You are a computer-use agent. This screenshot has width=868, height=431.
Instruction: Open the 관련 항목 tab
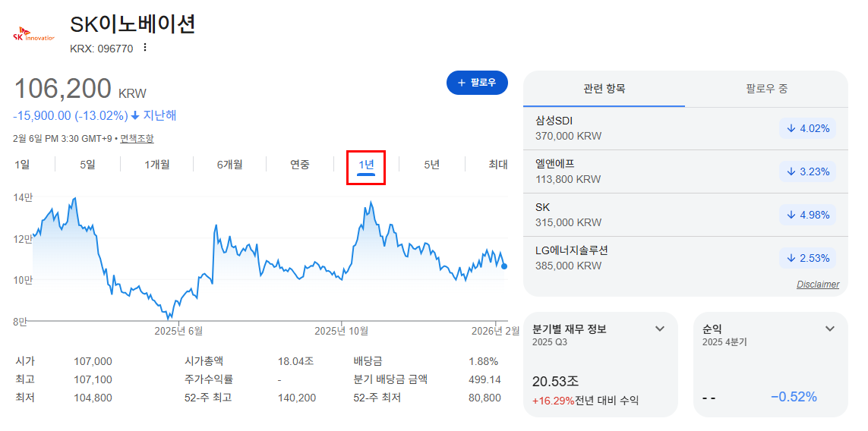[604, 89]
